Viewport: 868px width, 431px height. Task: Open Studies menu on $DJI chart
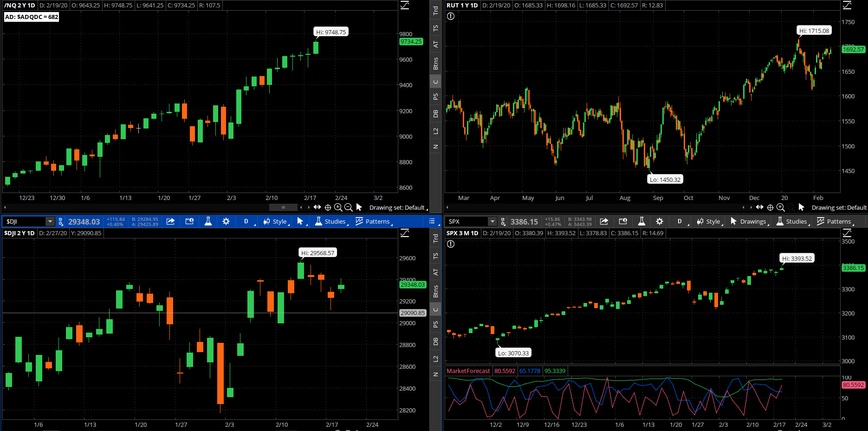[x=331, y=221]
